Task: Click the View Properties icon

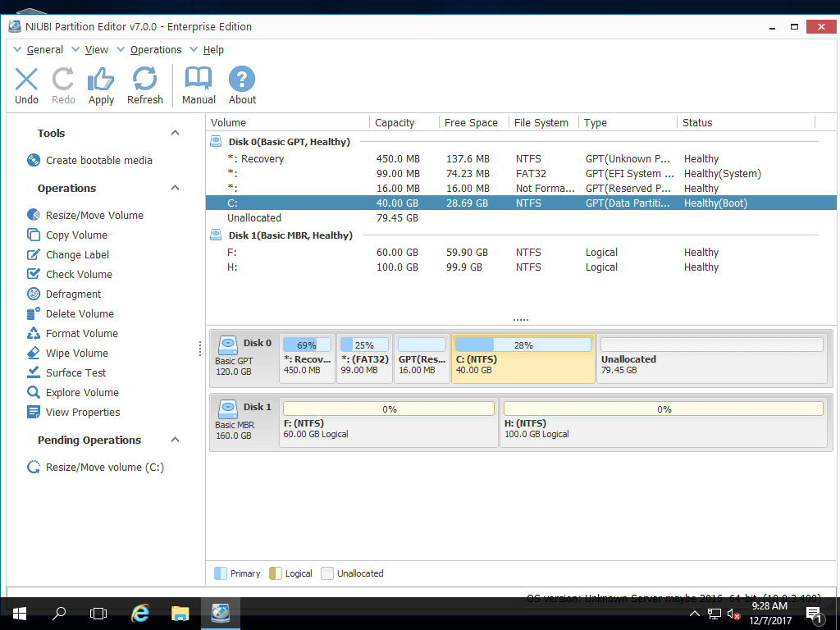Action: pos(33,412)
